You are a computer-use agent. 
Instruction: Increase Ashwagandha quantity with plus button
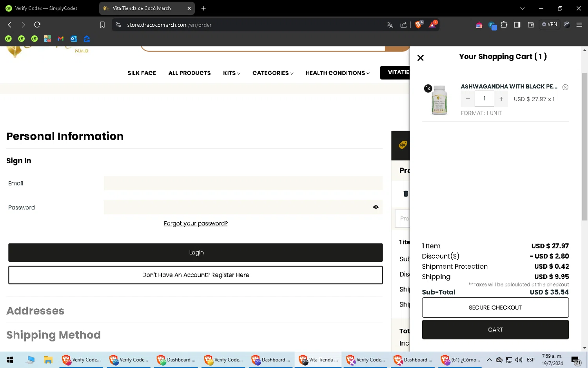click(501, 99)
